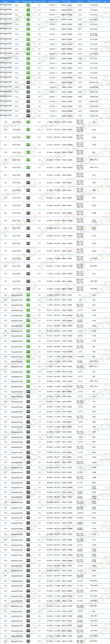Select petrol icon in Multivan BDL row
Viewport: 110px width, 644px height.
point(28,152)
